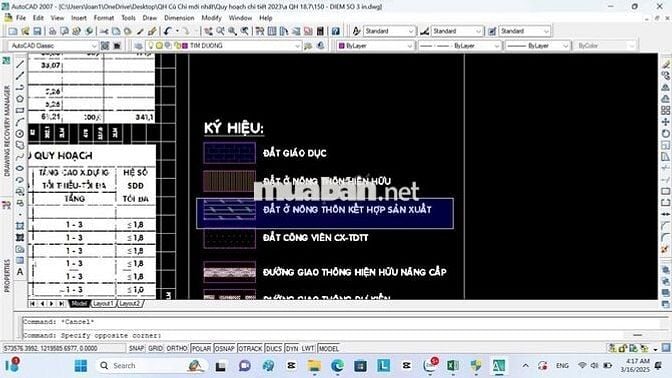Toggle SNAP mode in status bar

coord(136,348)
